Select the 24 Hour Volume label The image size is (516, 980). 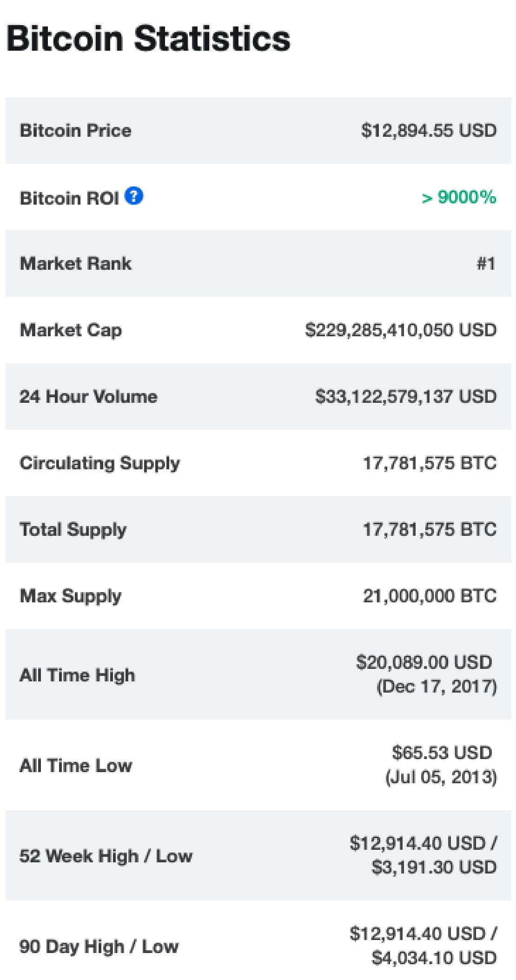click(x=88, y=397)
